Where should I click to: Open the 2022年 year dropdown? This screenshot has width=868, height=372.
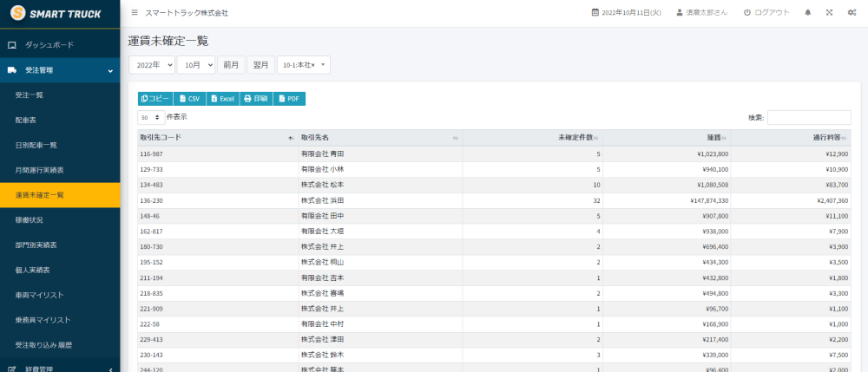tap(152, 65)
